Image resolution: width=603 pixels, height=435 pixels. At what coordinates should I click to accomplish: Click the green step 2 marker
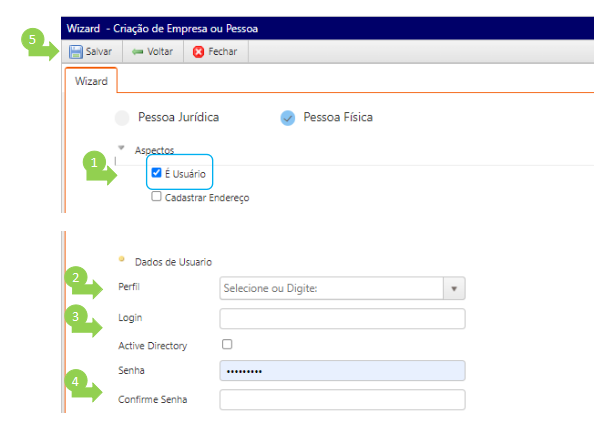click(76, 278)
